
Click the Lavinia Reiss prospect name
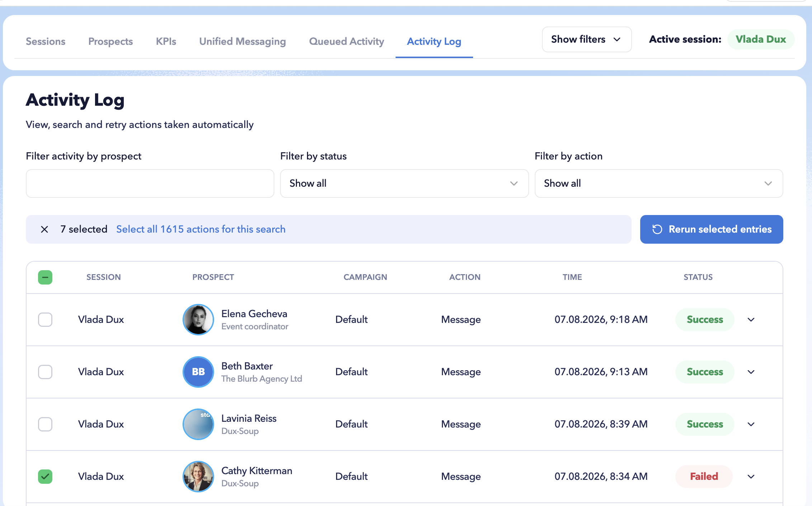coord(249,419)
